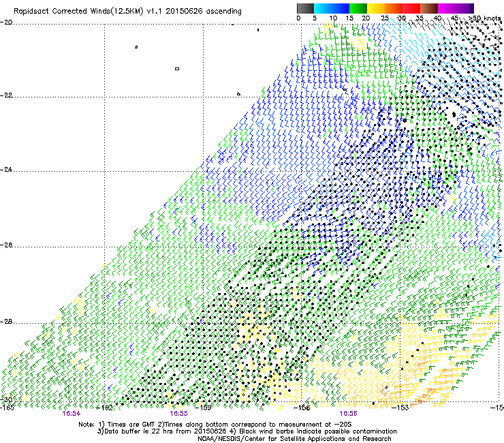504x443 pixels.
Task: Click the blue 10-15 knots legend color
Action: coord(341,8)
